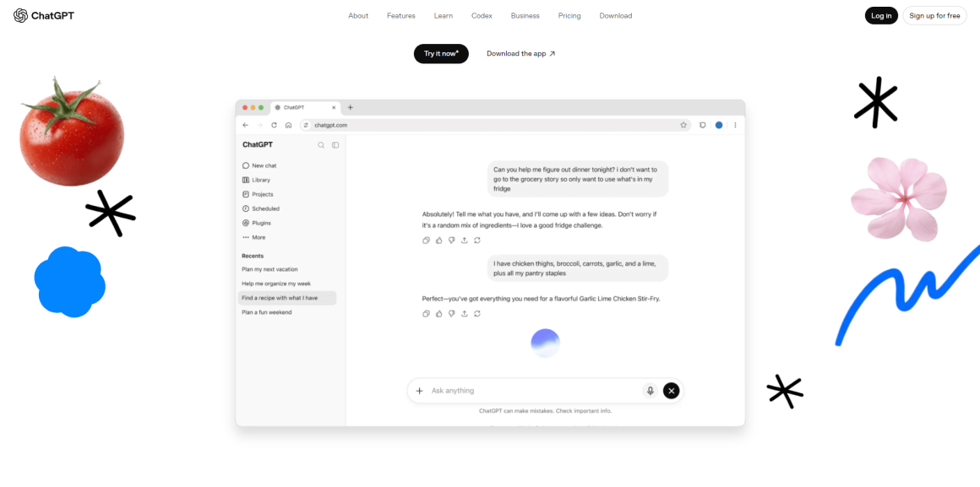Viewport: 980px width, 487px height.
Task: Go to the Pricing page
Action: 569,15
